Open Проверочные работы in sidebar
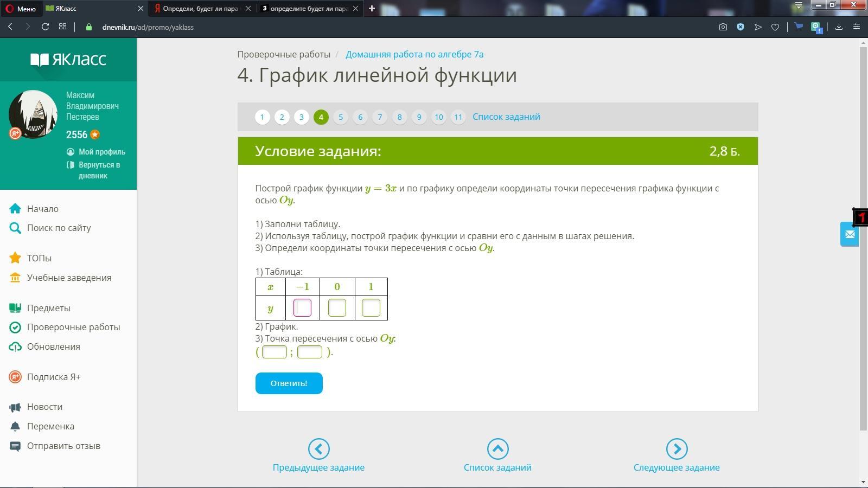This screenshot has width=868, height=488. tap(65, 327)
